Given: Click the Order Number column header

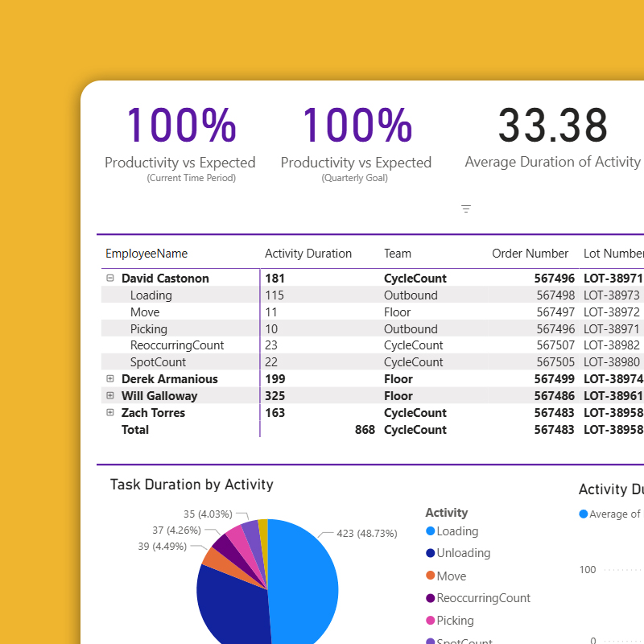Looking at the screenshot, I should [x=530, y=254].
